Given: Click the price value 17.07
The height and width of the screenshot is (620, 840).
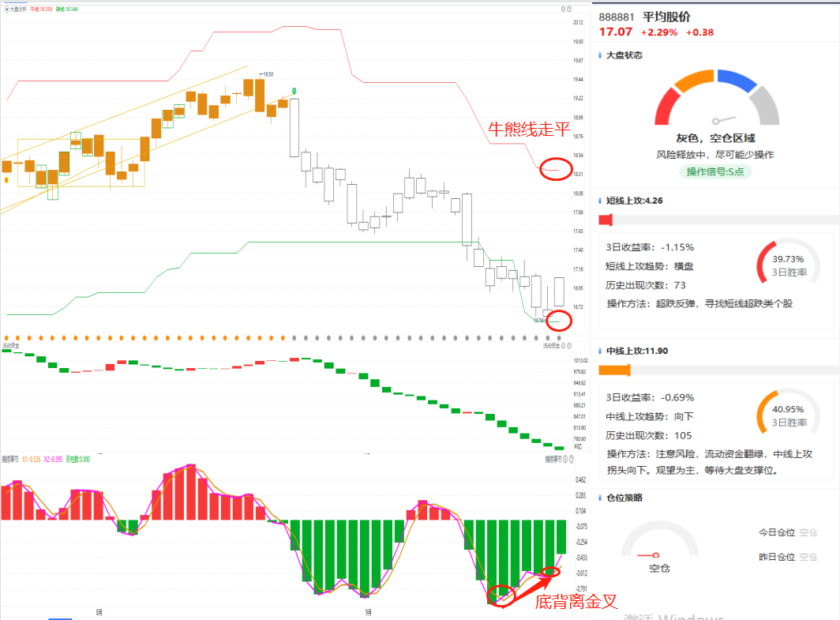Looking at the screenshot, I should point(616,32).
